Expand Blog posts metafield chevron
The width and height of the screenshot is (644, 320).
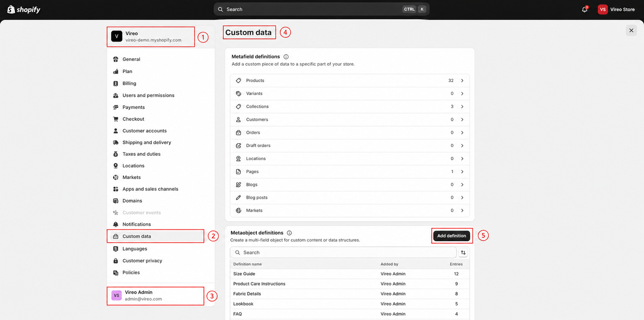pyautogui.click(x=462, y=198)
